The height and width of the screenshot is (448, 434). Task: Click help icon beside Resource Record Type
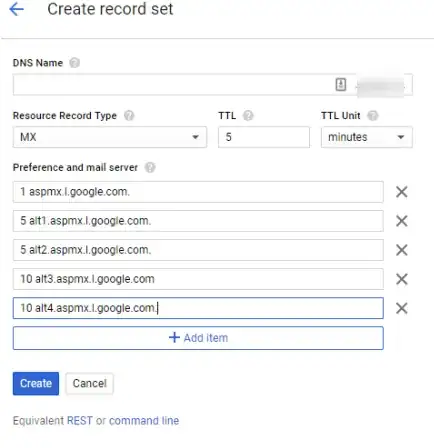pyautogui.click(x=129, y=116)
